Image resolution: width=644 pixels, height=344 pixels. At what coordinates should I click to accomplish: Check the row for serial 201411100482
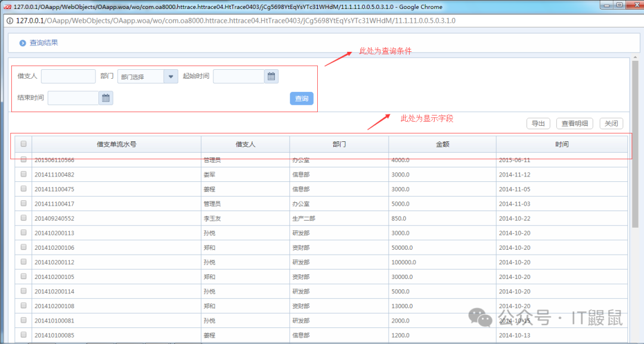[24, 174]
